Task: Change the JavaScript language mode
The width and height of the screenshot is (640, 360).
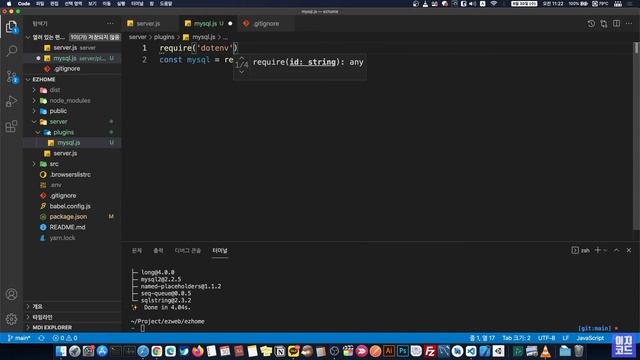Action: click(x=590, y=338)
